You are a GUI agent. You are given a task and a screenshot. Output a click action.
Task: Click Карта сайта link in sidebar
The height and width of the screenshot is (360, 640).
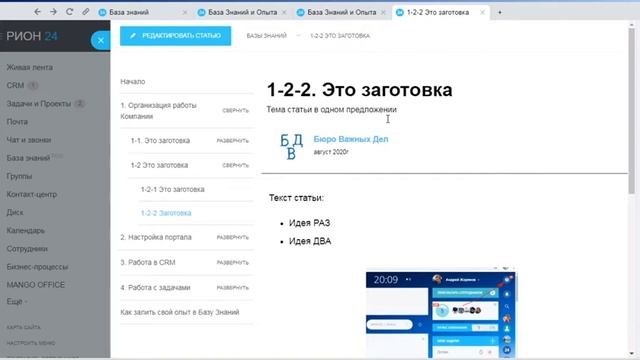[24, 327]
